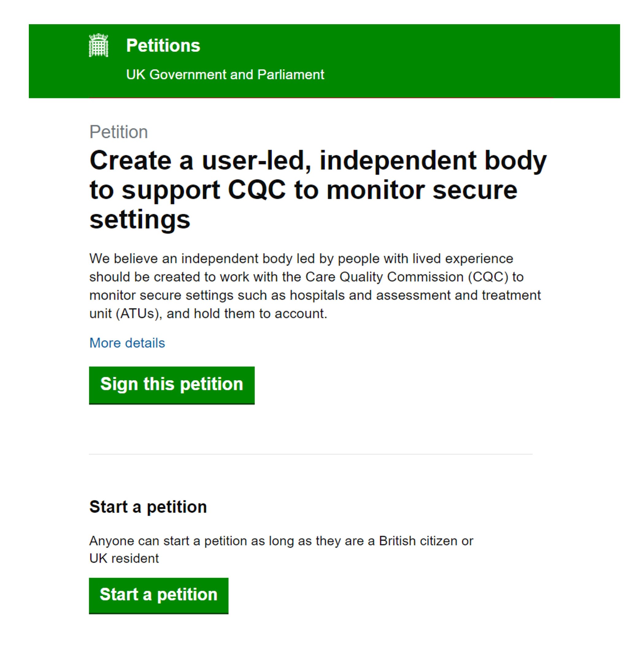The width and height of the screenshot is (644, 647).
Task: Click 'independent body' in the petition title
Action: [x=433, y=161]
